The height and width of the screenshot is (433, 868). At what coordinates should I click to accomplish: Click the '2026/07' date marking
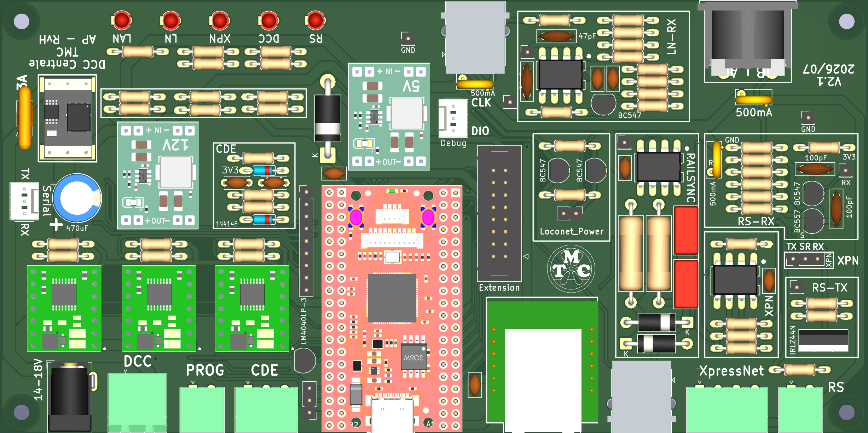coord(829,69)
